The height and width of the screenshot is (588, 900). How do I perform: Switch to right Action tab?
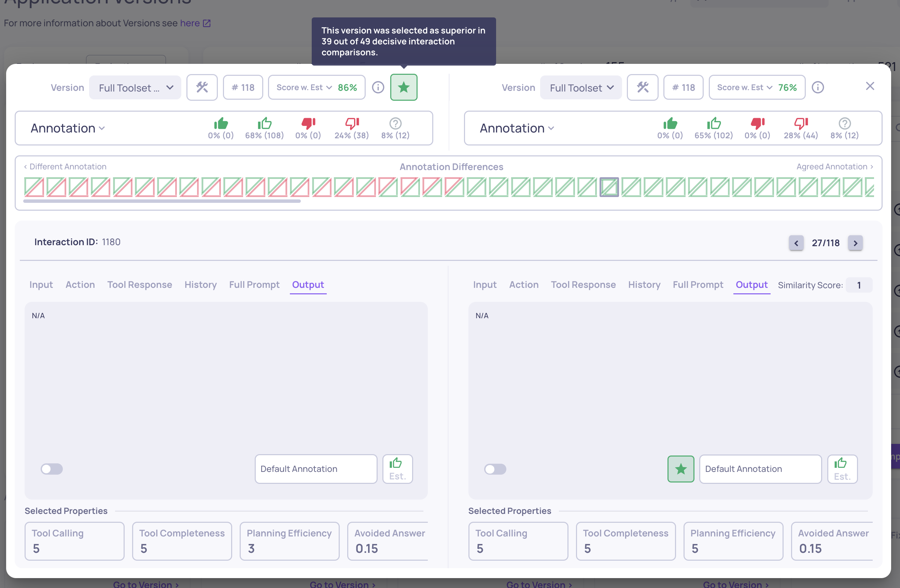(524, 285)
